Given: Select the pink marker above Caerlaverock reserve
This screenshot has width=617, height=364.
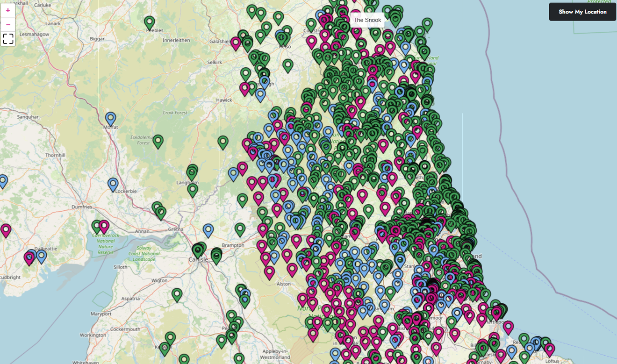Looking at the screenshot, I should tap(104, 226).
